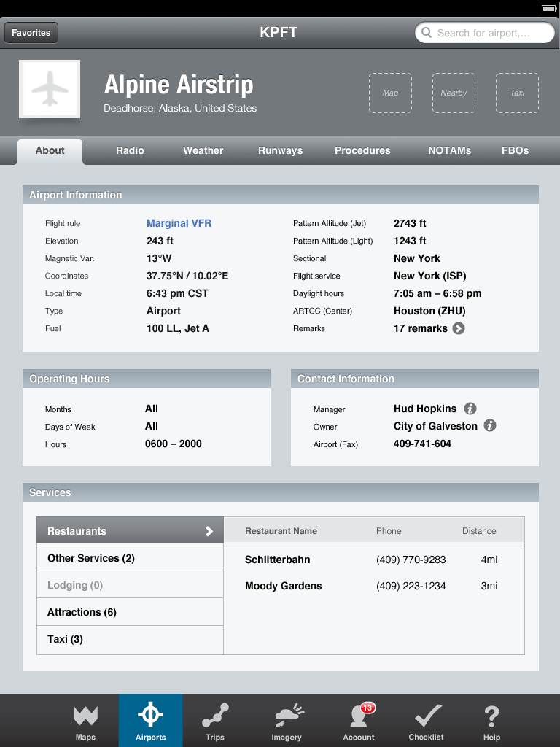Click the Map shortcut box
560x747 pixels.
coord(391,93)
